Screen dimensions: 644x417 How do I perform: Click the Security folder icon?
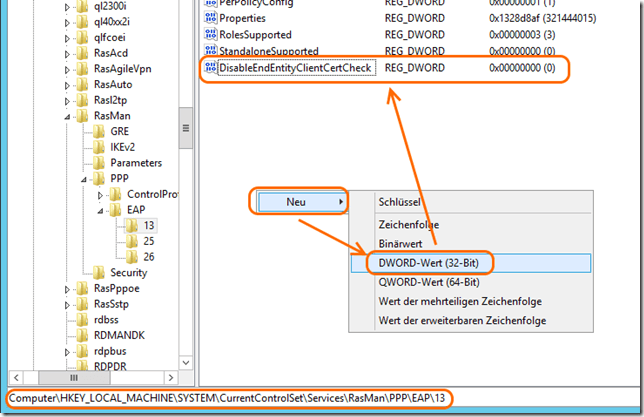coord(100,272)
